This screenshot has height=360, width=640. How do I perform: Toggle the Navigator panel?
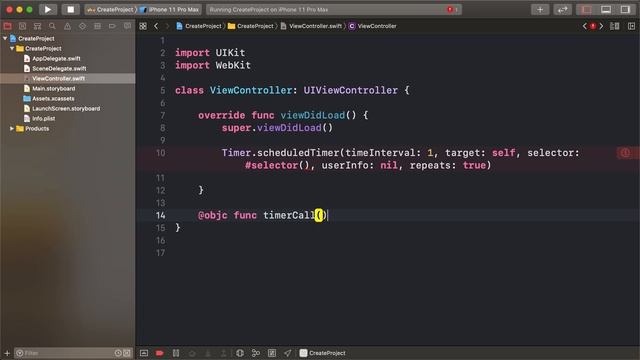(587, 9)
